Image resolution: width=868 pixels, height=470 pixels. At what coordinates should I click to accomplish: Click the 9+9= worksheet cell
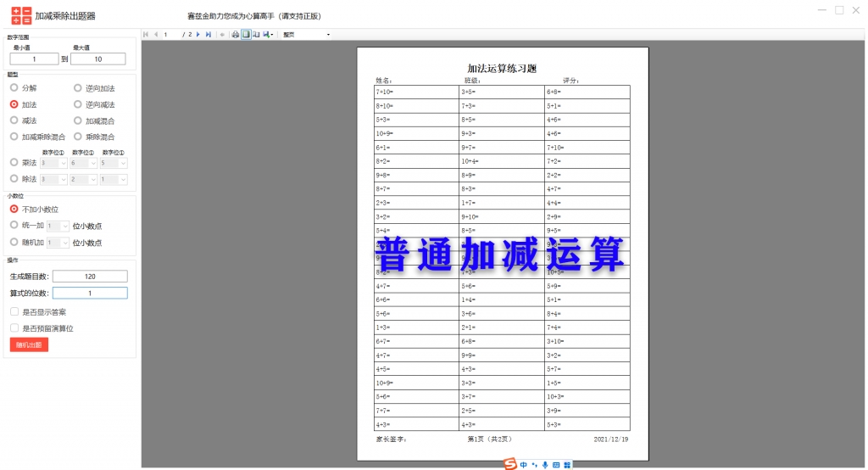[502, 355]
